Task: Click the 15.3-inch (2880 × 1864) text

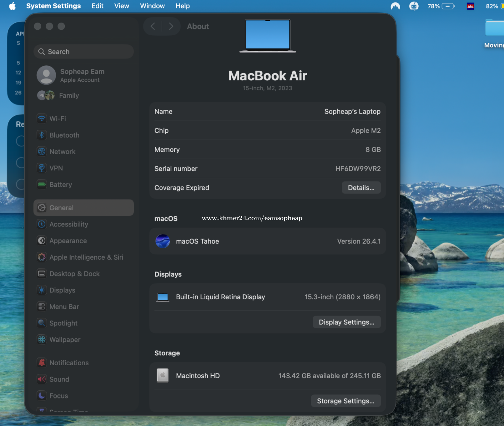Action: [342, 297]
